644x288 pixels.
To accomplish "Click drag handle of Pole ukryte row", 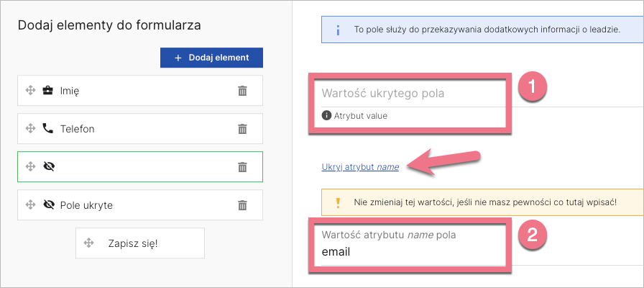I will (30, 205).
